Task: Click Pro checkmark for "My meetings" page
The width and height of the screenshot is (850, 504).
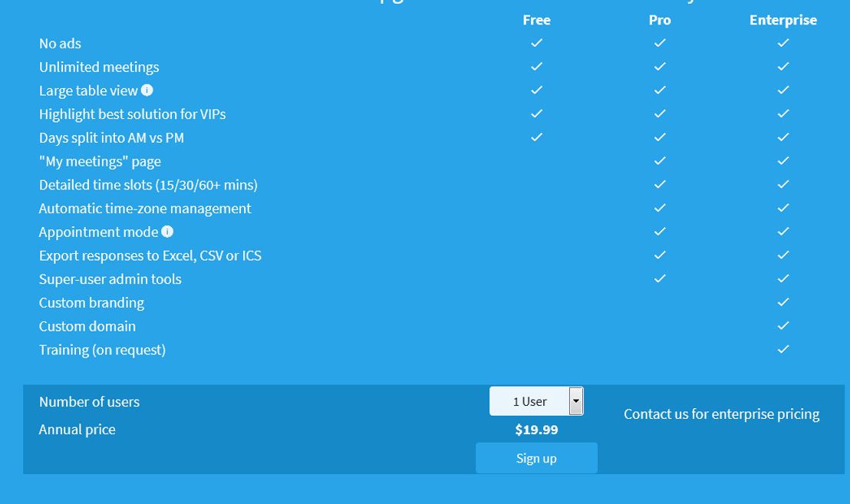Action: pyautogui.click(x=660, y=161)
